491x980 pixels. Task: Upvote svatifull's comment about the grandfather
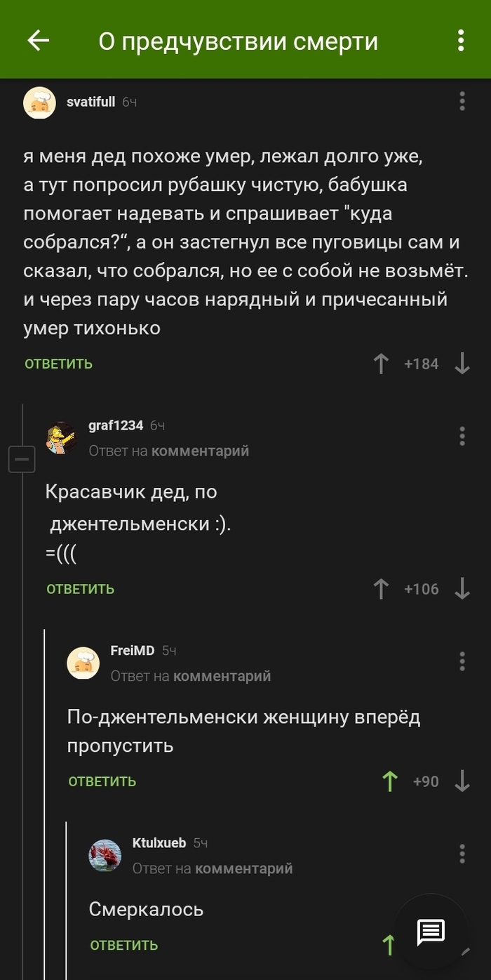click(380, 364)
